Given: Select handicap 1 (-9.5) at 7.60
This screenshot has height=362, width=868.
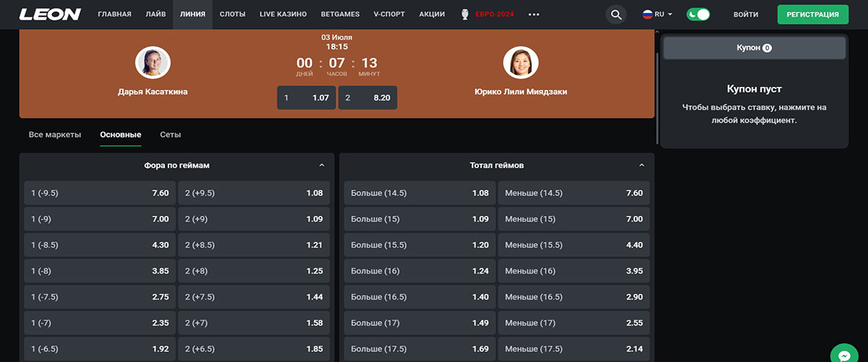Looking at the screenshot, I should [x=100, y=193].
